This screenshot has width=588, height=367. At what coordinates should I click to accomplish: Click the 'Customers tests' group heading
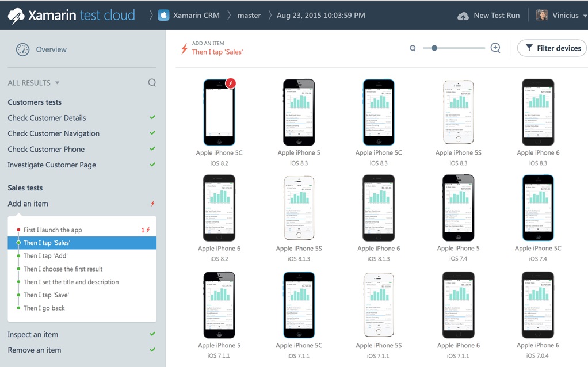pos(35,102)
